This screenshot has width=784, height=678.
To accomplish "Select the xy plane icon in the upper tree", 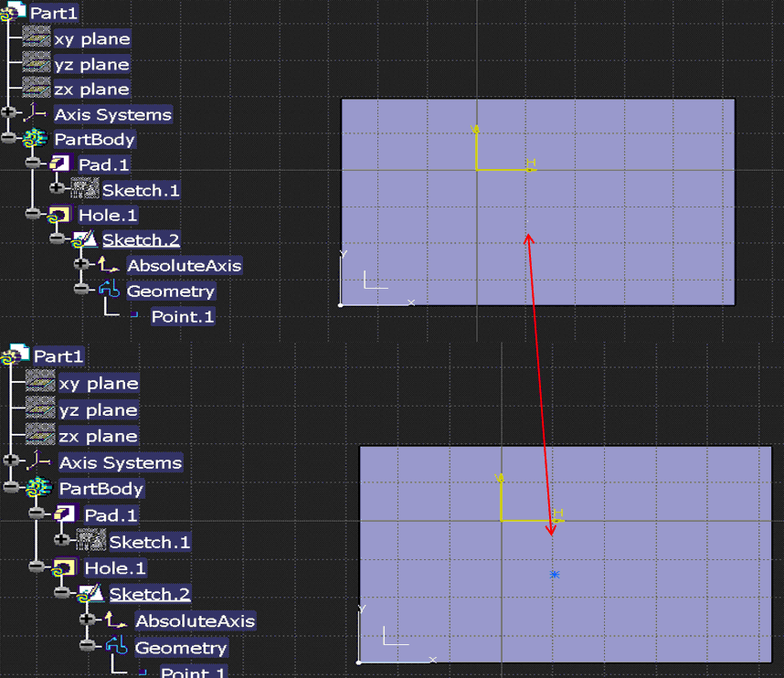I will pyautogui.click(x=37, y=37).
